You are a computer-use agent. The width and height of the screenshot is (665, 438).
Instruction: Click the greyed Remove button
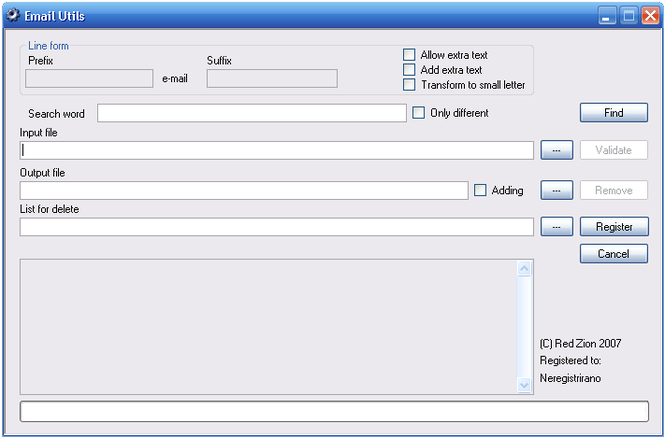pos(614,190)
